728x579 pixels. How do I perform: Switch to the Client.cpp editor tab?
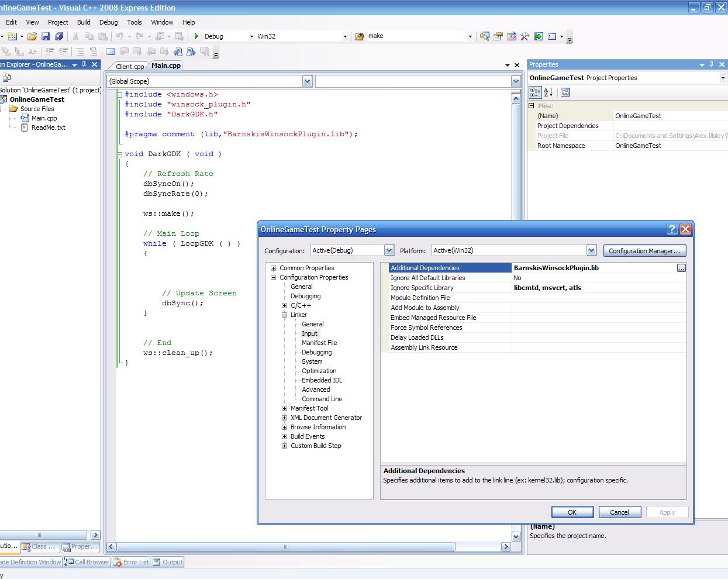130,66
